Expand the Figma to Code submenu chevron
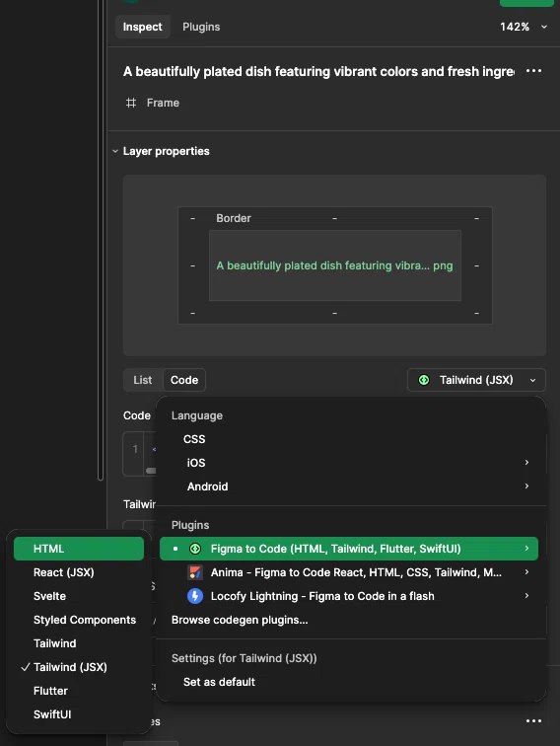This screenshot has height=746, width=560. point(526,548)
